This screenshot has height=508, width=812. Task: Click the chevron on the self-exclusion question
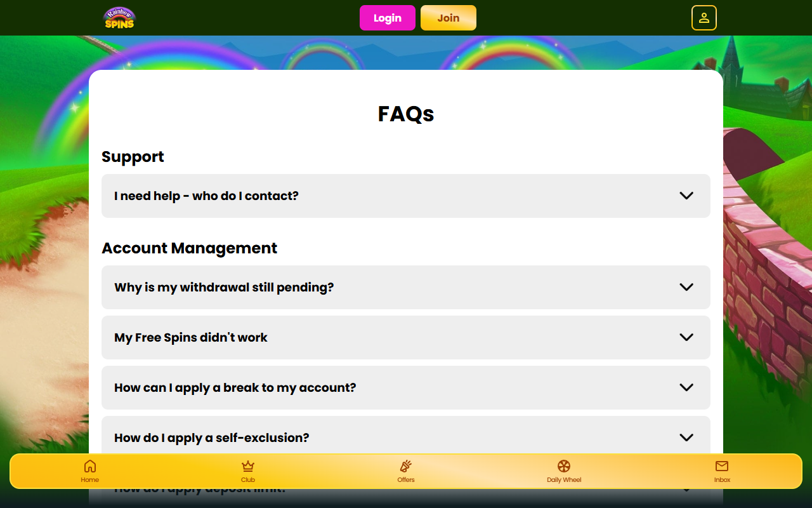click(686, 438)
